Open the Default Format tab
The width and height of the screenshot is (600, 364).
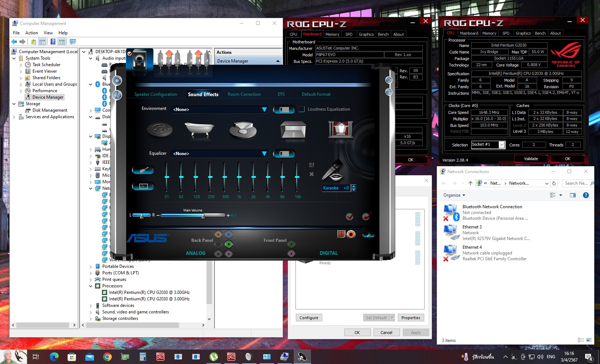(x=316, y=94)
